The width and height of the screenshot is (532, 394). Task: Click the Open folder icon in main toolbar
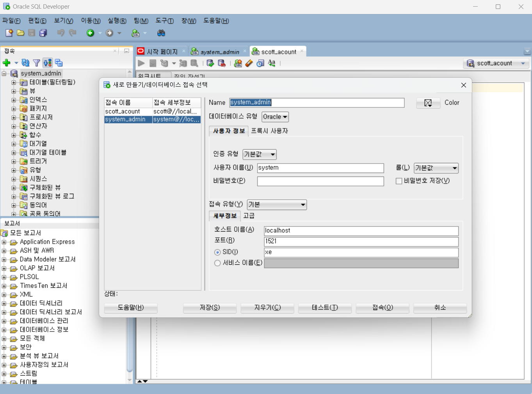21,33
